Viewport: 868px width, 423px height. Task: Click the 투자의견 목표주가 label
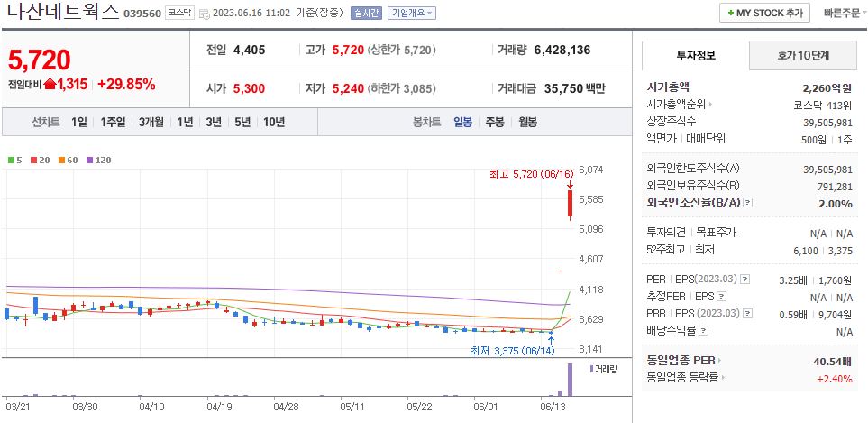[690, 233]
